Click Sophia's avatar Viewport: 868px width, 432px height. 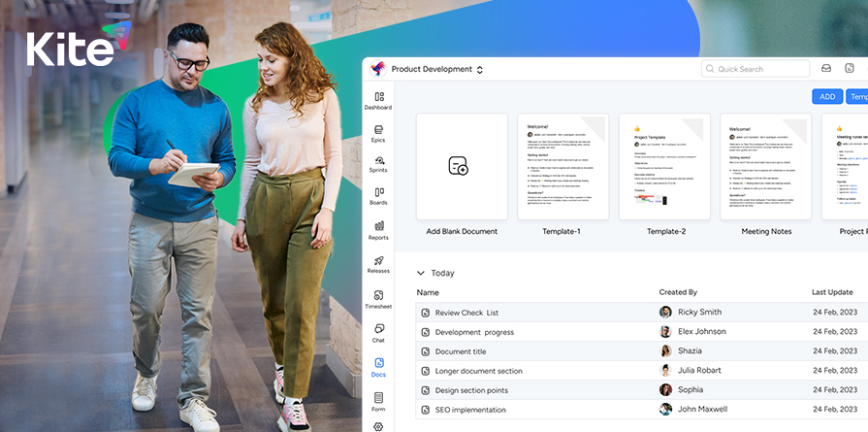click(x=665, y=389)
